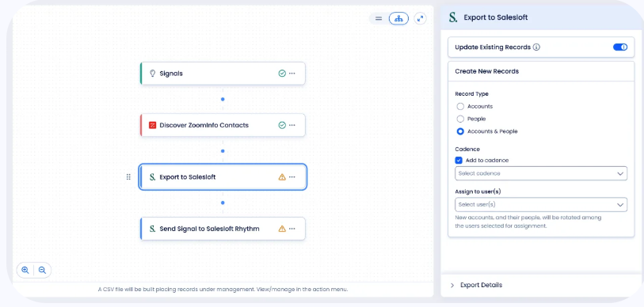Grab the drag handle beside Export to Salesloft
The height and width of the screenshot is (307, 644).
[x=128, y=177]
